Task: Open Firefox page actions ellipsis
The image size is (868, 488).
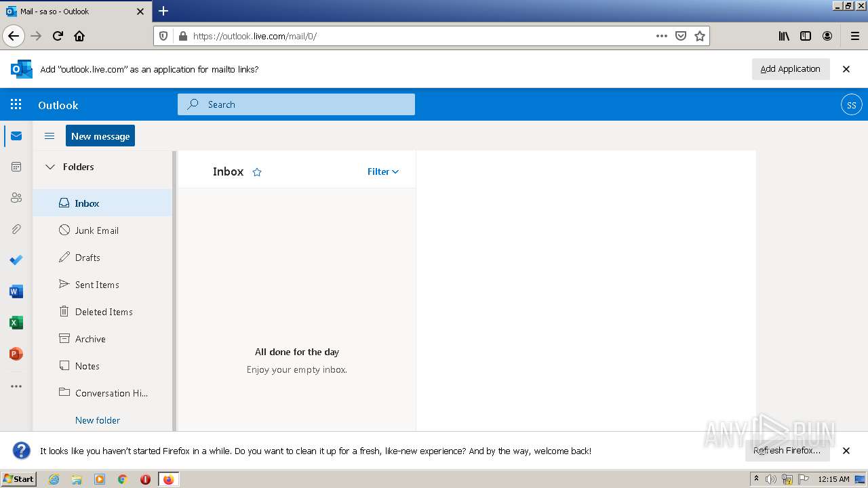Action: pos(662,36)
